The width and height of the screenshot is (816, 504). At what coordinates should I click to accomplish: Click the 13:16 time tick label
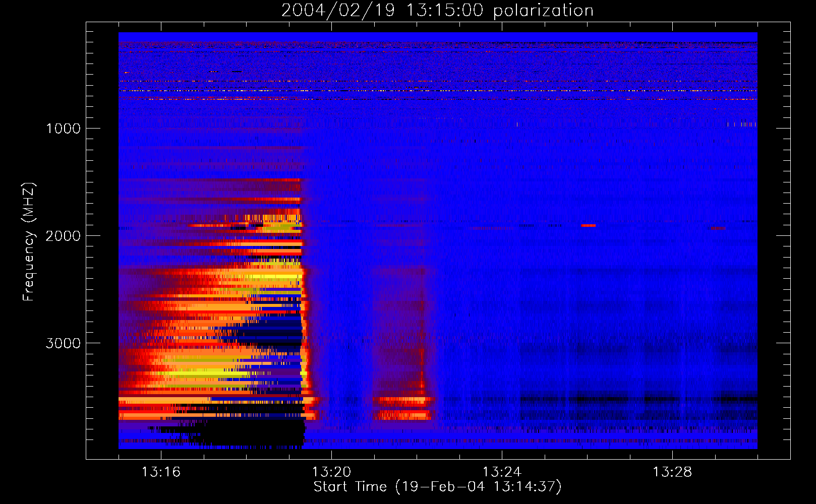point(161,472)
